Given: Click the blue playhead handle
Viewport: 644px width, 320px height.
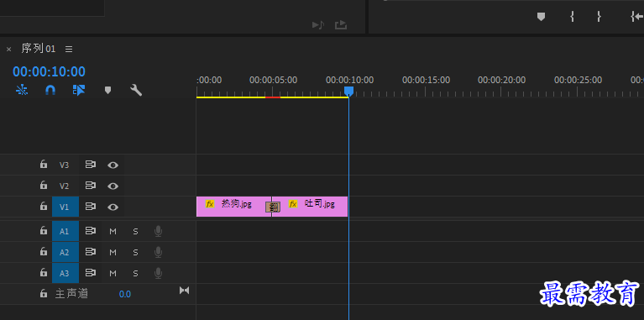Looking at the screenshot, I should (348, 92).
